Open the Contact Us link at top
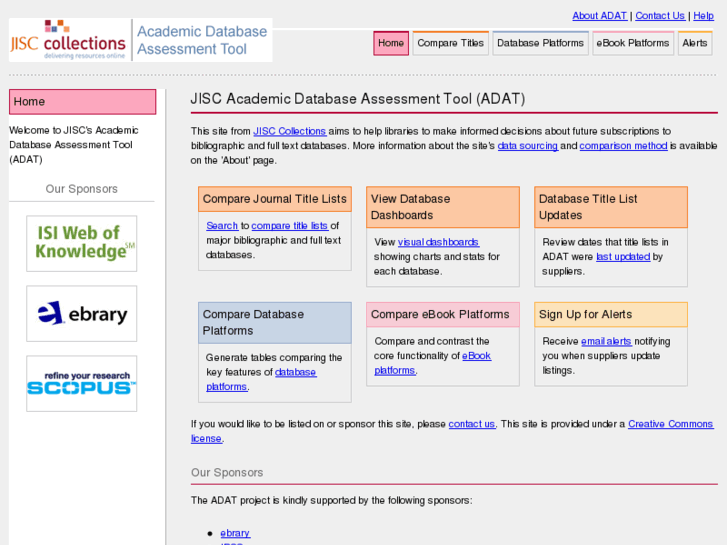727x545 pixels. point(660,16)
